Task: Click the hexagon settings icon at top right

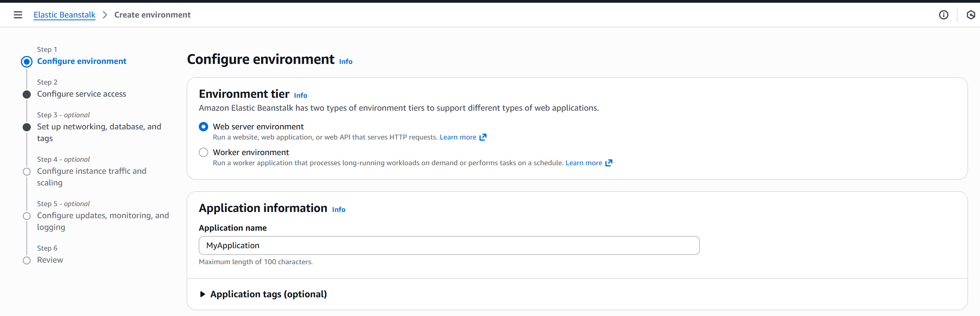Action: click(x=971, y=15)
